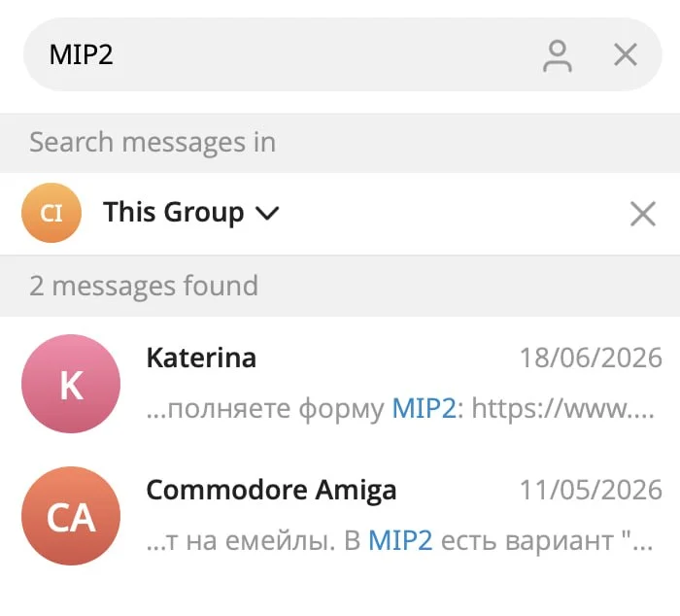Click the date 18/06/2026
Viewport: 680px width, 616px height.
coord(591,358)
